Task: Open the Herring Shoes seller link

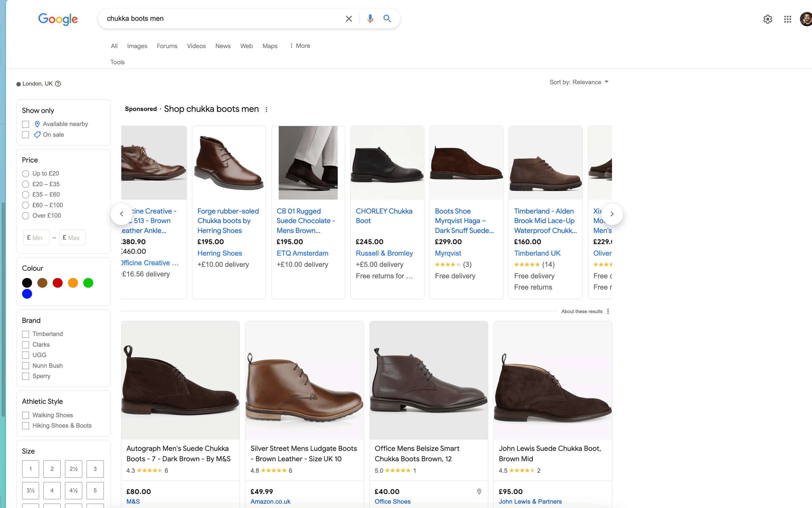Action: tap(220, 253)
